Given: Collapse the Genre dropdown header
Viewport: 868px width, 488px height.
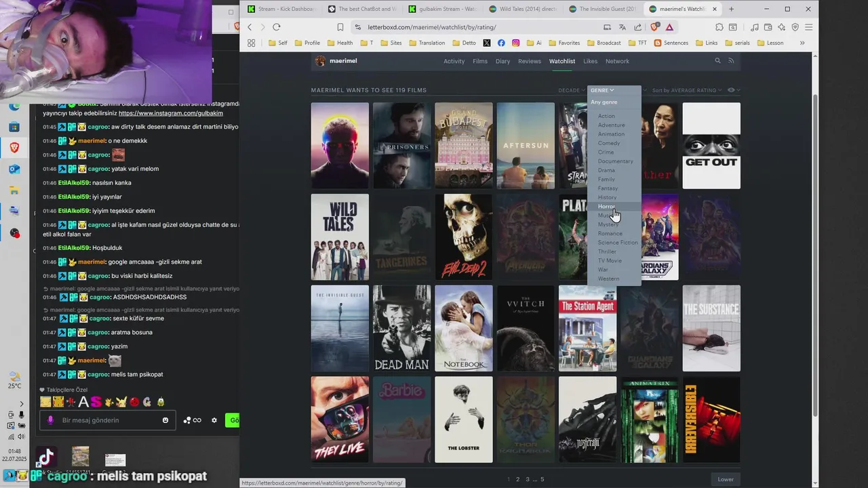Looking at the screenshot, I should click(x=602, y=90).
